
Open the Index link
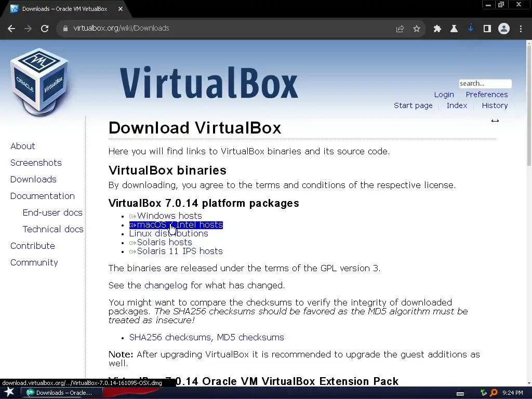point(457,105)
